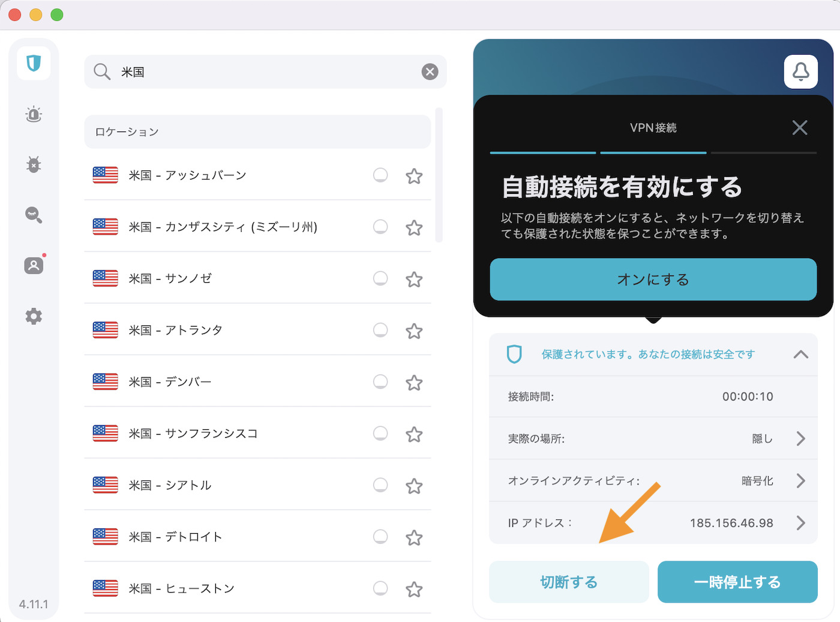Viewport: 840px width, 622px height.
Task: Click the 米国 - サンノゼ location name
Action: pyautogui.click(x=170, y=279)
